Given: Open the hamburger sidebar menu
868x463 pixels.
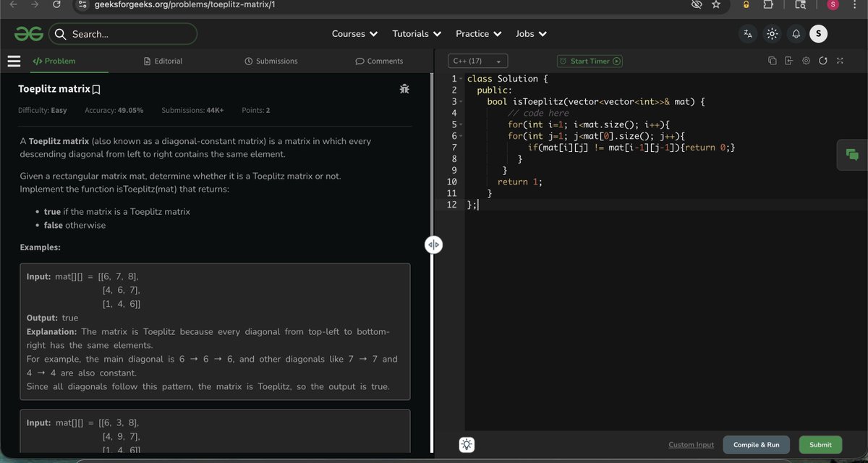Looking at the screenshot, I should coord(13,61).
